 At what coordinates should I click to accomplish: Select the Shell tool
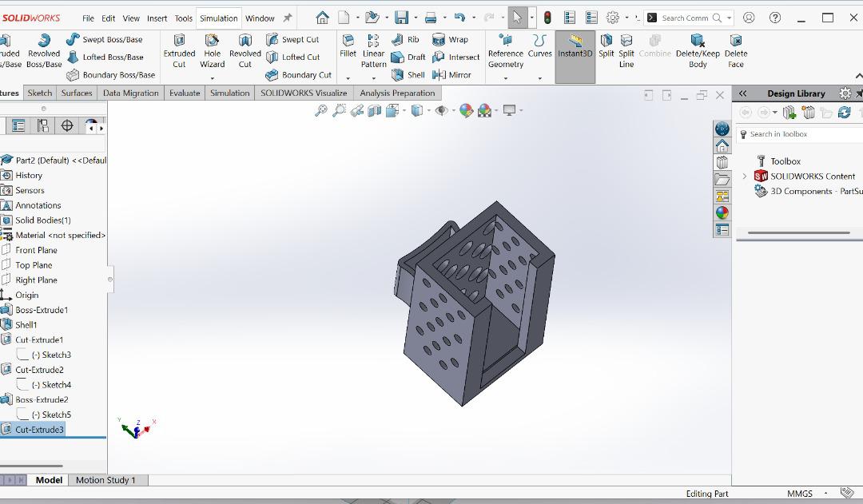tap(408, 75)
